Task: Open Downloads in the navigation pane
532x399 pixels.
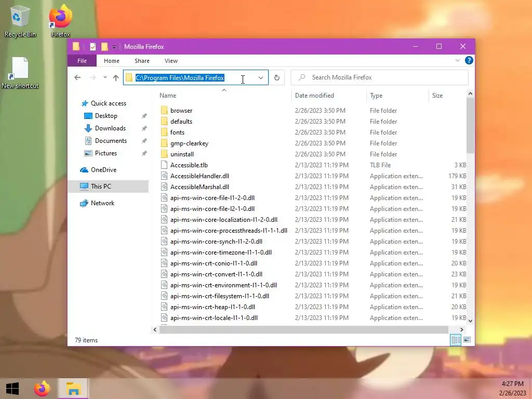Action: coord(105,128)
